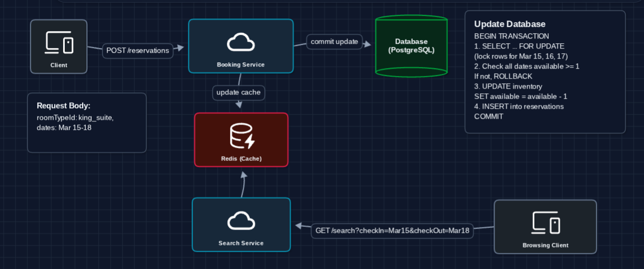Click the Browsing Client device icon
Viewport: 644px width, 269px height.
coord(545,223)
